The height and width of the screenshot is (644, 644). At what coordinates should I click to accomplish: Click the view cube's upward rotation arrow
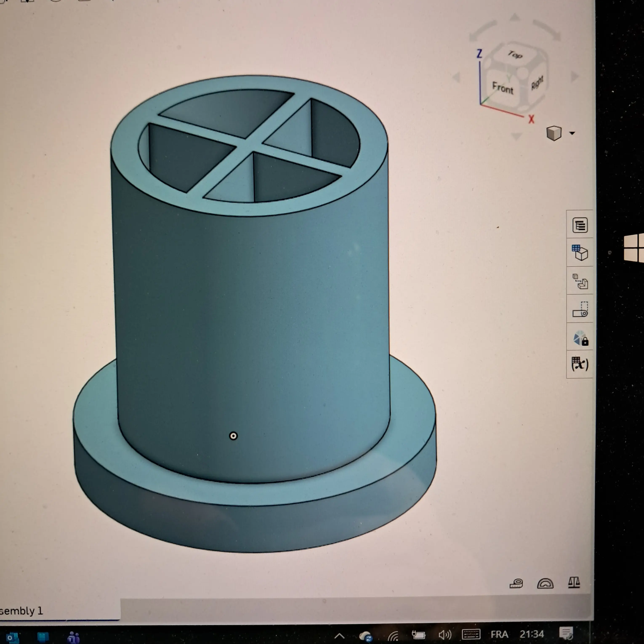point(515,17)
